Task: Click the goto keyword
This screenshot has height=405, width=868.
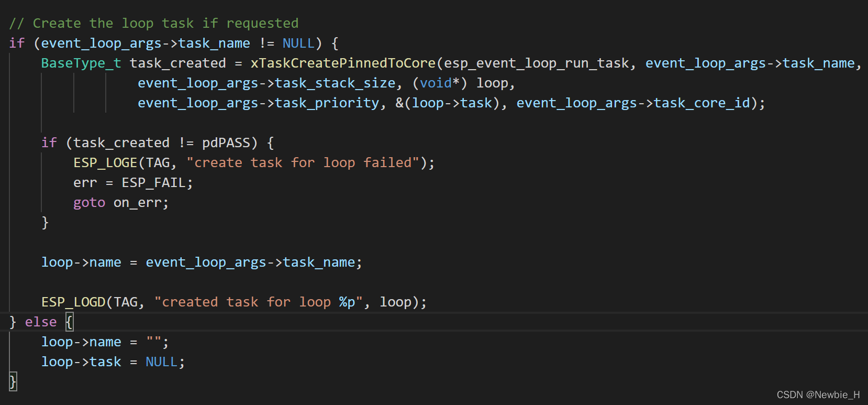Action: tap(89, 203)
